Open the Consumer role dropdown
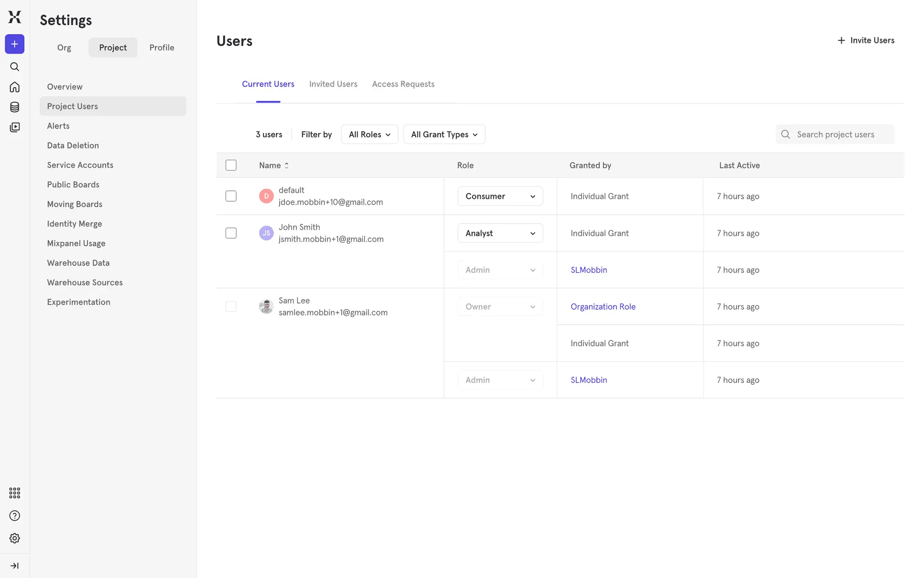 tap(500, 196)
